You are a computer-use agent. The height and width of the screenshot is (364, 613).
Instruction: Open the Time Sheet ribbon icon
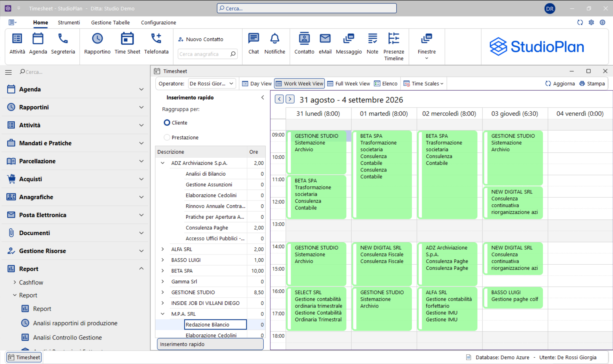[x=127, y=43]
